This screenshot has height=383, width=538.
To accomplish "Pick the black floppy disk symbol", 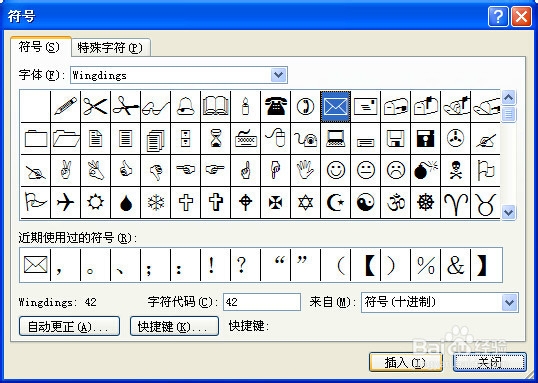I will 425,139.
